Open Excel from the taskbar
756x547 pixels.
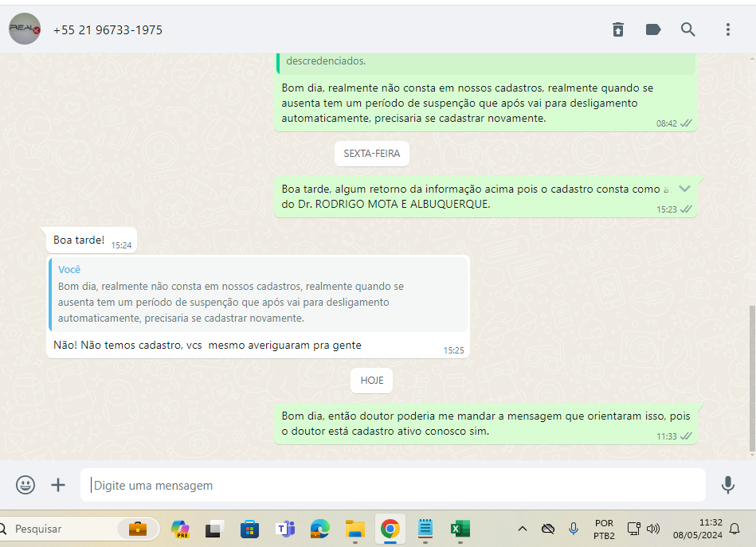(x=460, y=529)
